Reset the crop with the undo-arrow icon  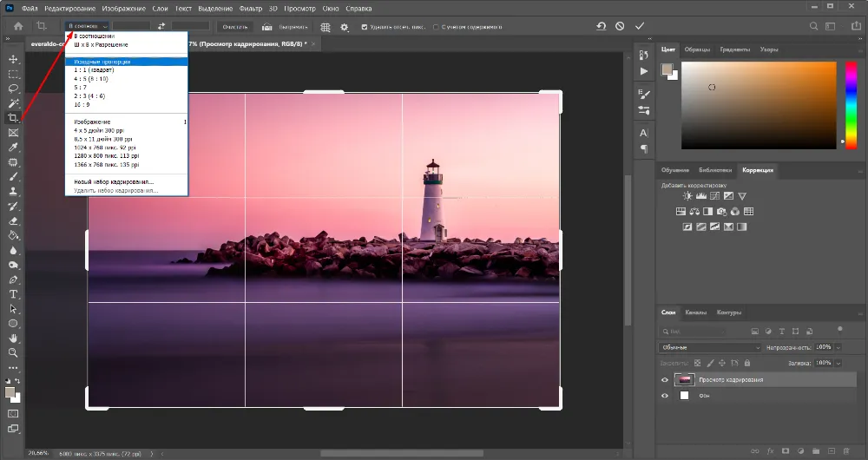click(x=601, y=27)
